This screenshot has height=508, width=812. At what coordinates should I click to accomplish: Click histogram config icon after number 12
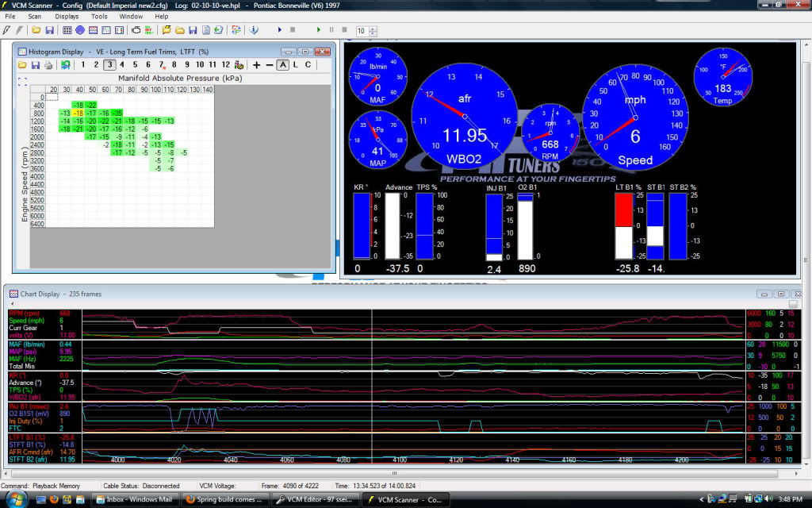(x=239, y=65)
